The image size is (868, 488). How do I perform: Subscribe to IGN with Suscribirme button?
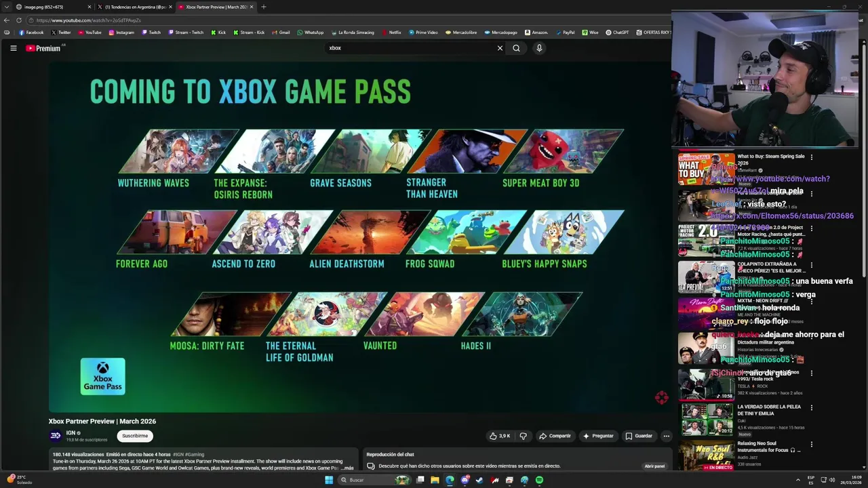(135, 436)
